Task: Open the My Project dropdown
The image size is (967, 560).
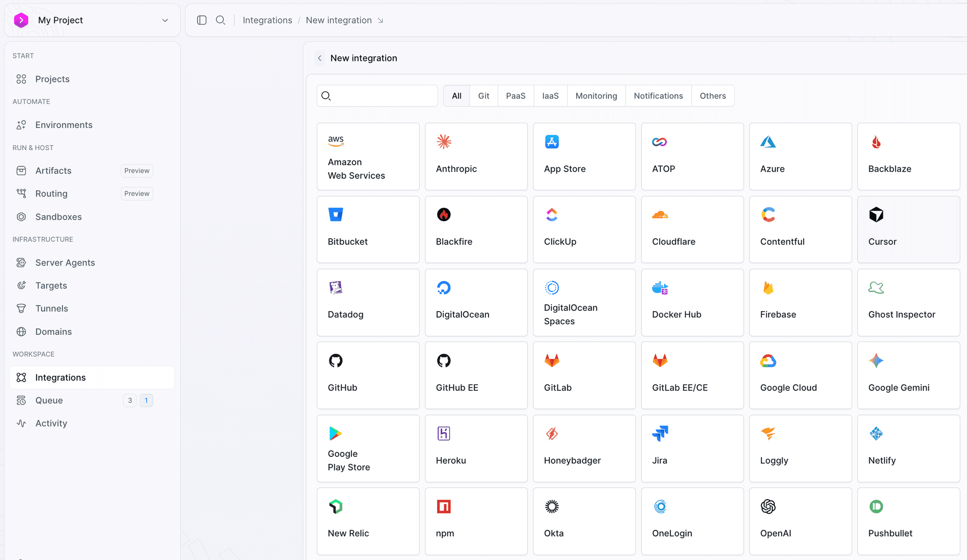Action: click(x=92, y=20)
